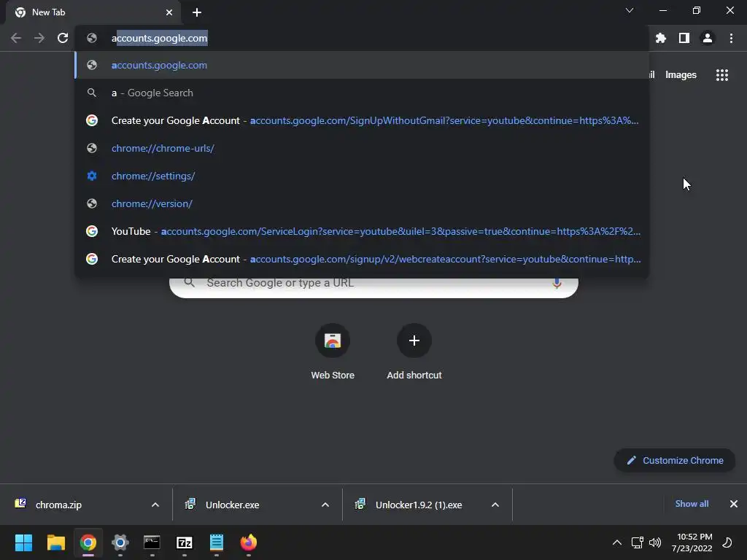Reload the page with the refresh icon
This screenshot has width=747, height=560.
[x=63, y=38]
